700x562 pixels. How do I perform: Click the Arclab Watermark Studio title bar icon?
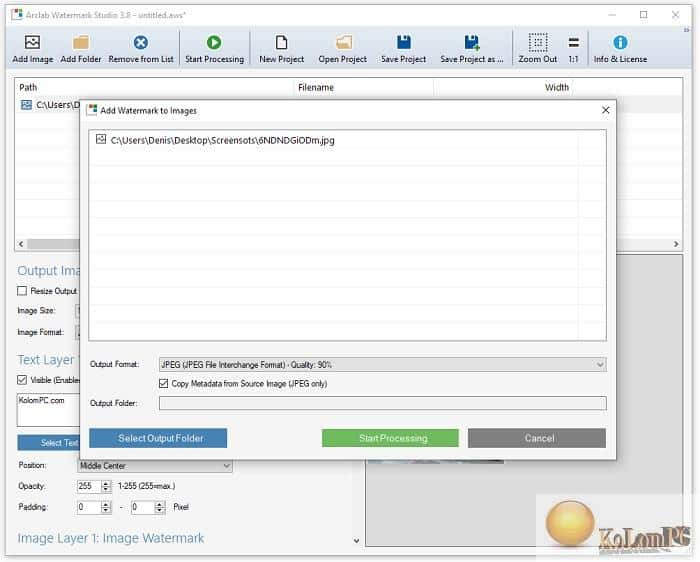pyautogui.click(x=17, y=14)
